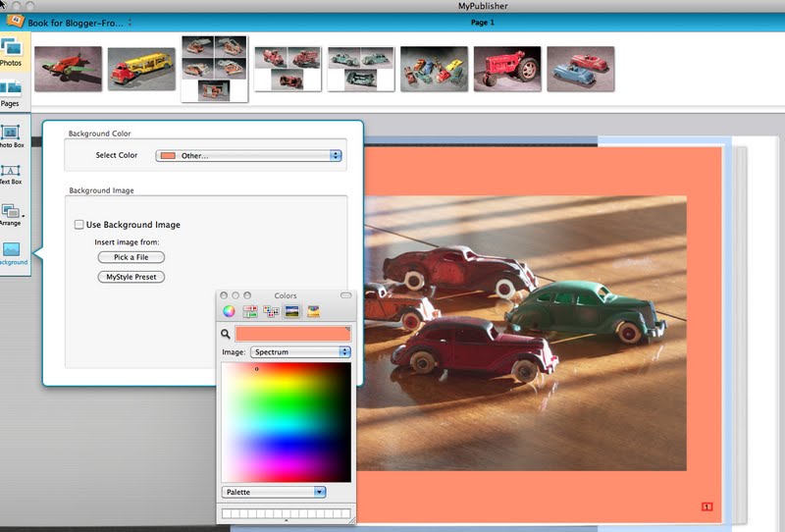The width and height of the screenshot is (785, 532).
Task: Open the Arrange tool
Action: pyautogui.click(x=11, y=214)
